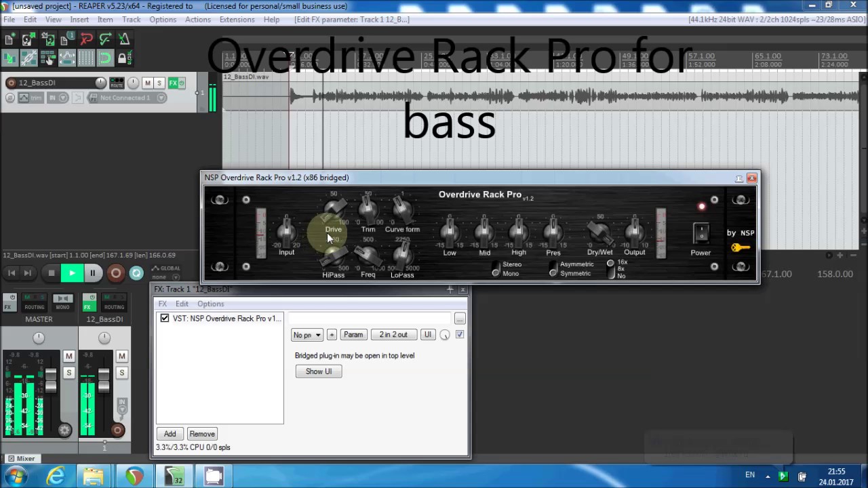
Task: Open Internet Explorer from the taskbar
Action: (56, 476)
